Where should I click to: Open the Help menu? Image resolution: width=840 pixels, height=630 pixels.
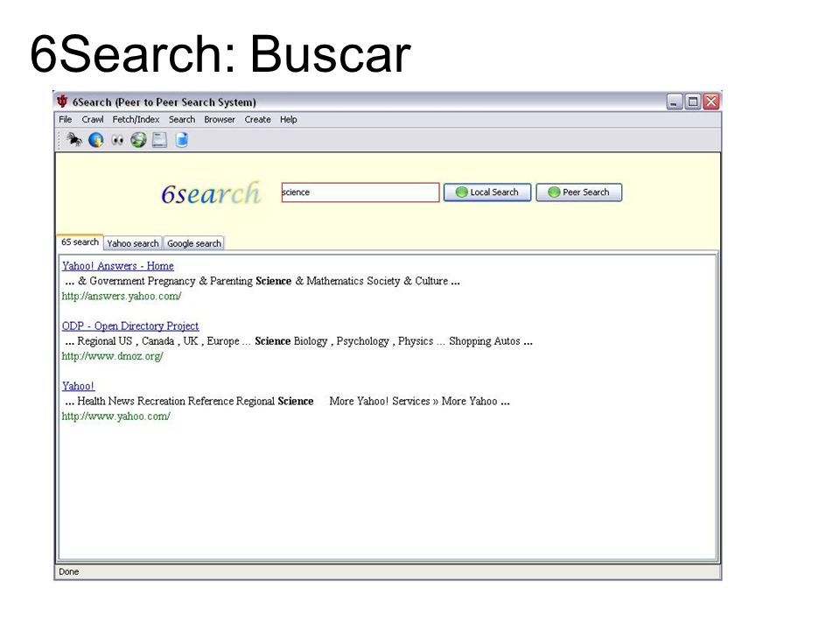[288, 120]
